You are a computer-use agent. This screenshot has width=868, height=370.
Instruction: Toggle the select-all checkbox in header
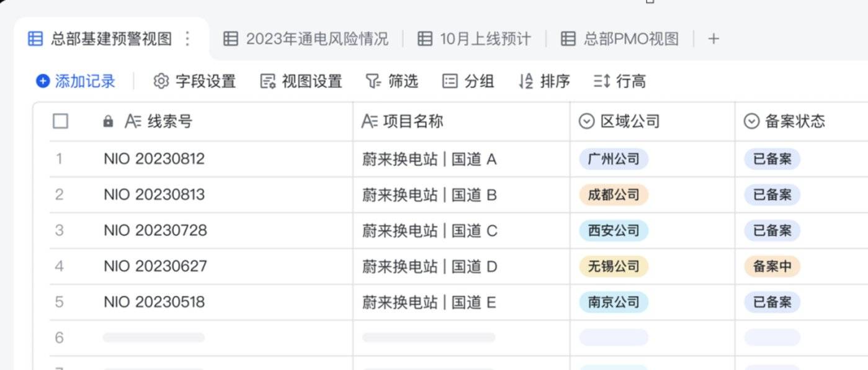coord(60,121)
